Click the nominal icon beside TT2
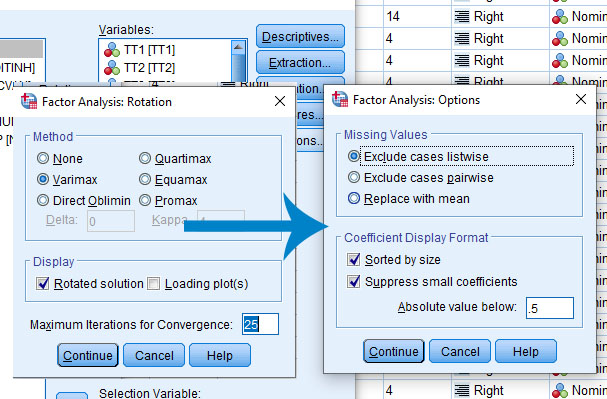607x399 pixels. [112, 68]
